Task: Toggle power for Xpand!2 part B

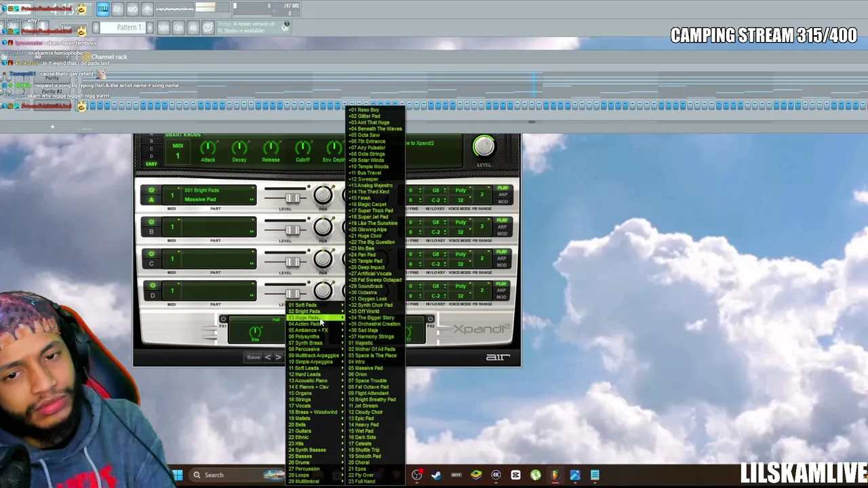Action: point(151,222)
